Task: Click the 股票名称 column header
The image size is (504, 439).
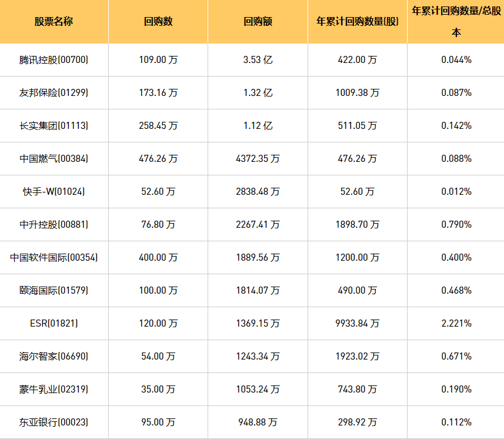Action: click(x=54, y=22)
